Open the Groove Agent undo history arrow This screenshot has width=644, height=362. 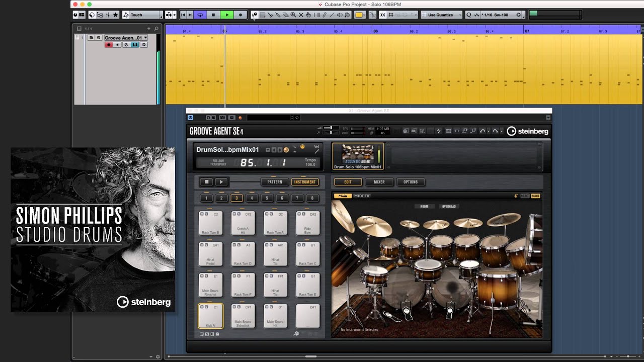pos(489,131)
